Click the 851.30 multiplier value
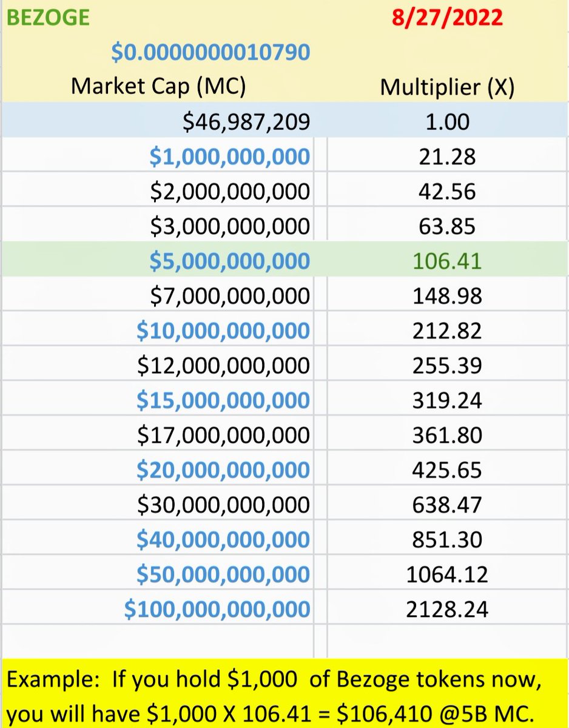The height and width of the screenshot is (728, 569). click(x=446, y=539)
